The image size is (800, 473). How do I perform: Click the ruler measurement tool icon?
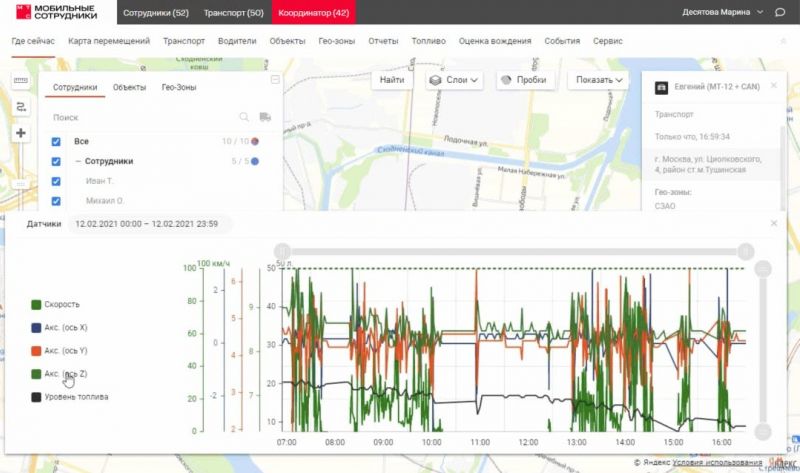coord(21,81)
